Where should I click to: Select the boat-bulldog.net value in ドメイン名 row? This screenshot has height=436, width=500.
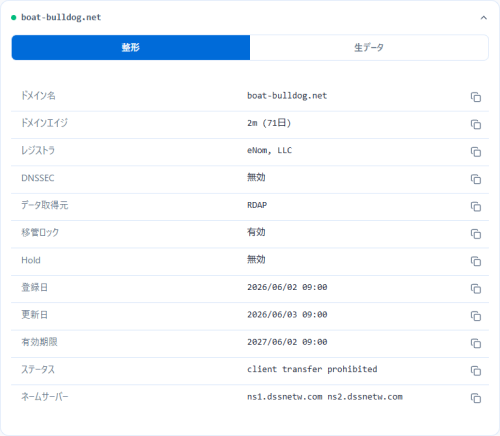coord(287,96)
